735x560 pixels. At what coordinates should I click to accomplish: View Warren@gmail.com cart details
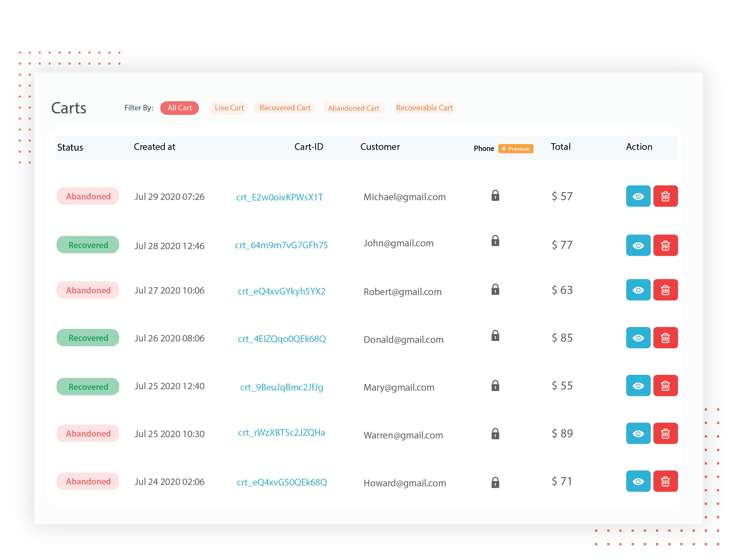[x=638, y=433]
